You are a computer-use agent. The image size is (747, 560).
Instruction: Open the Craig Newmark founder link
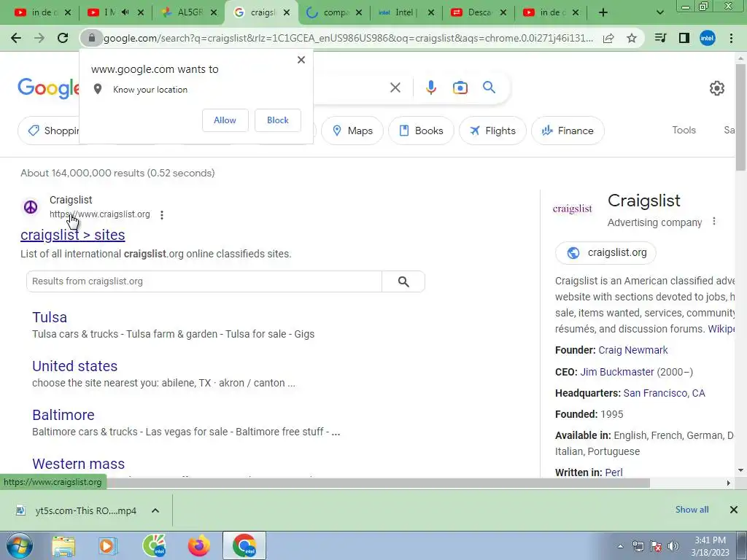[x=632, y=350]
